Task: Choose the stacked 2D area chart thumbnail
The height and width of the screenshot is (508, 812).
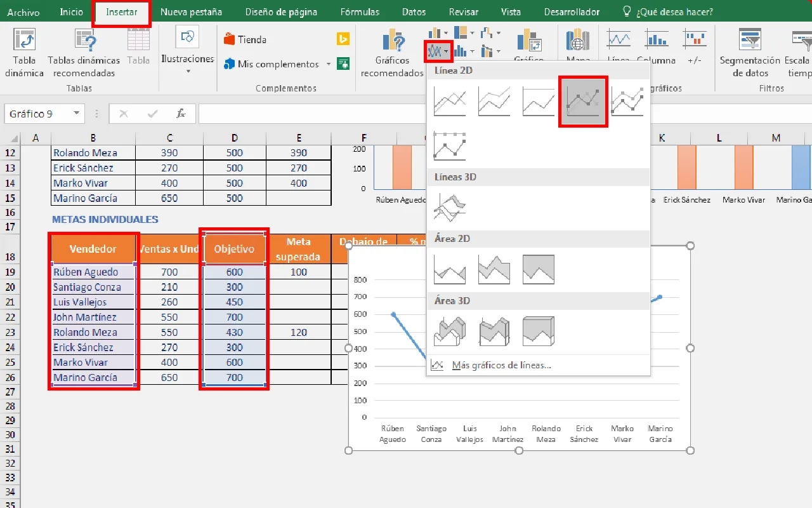Action: coord(494,269)
